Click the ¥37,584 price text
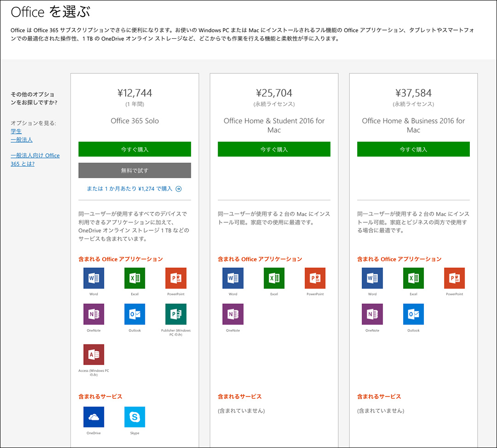Screen dimensions: 497x448 point(413,93)
